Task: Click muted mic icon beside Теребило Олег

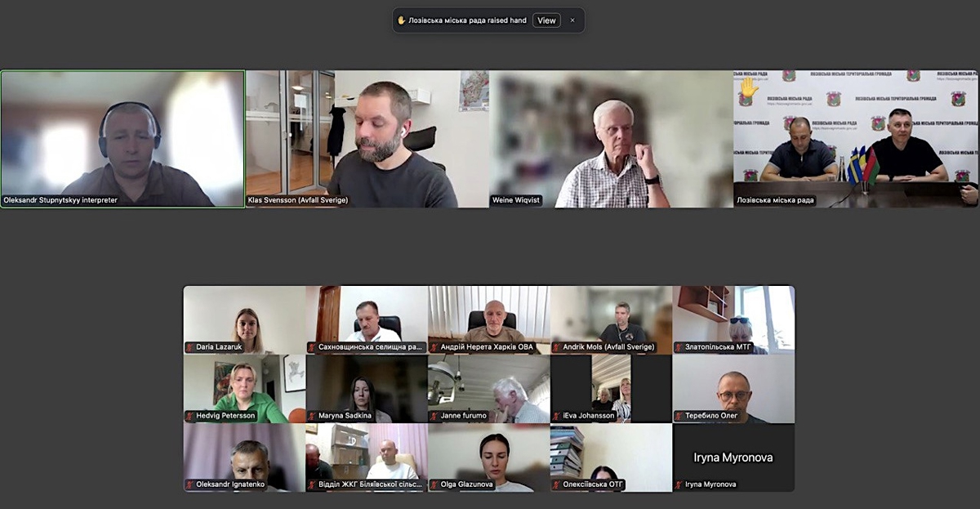Action: pos(679,416)
